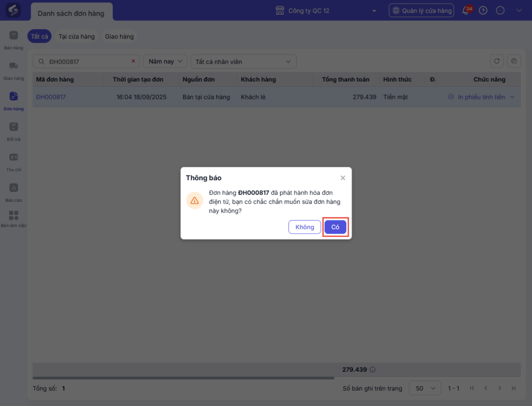Open Báo cáo sidebar section
This screenshot has height=406, width=532.
pyautogui.click(x=14, y=193)
